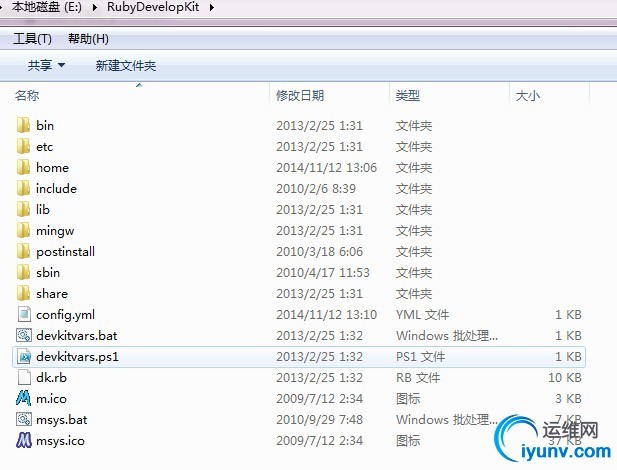Click the config.yml file icon
617x470 pixels.
click(24, 314)
